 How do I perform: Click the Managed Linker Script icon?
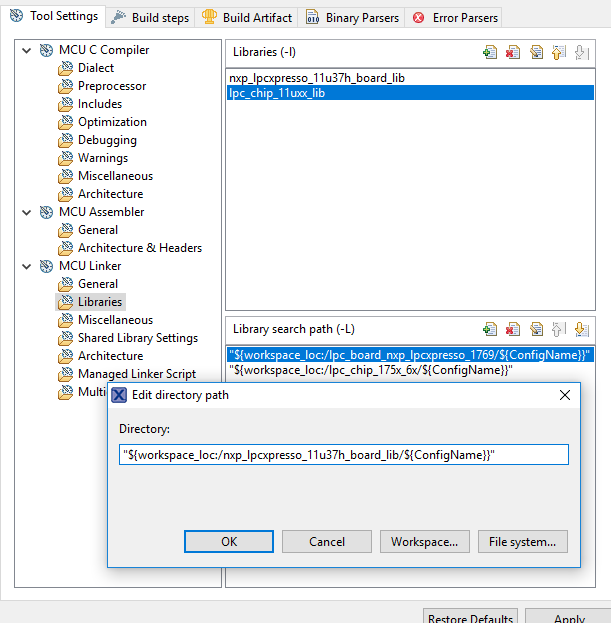click(x=66, y=374)
